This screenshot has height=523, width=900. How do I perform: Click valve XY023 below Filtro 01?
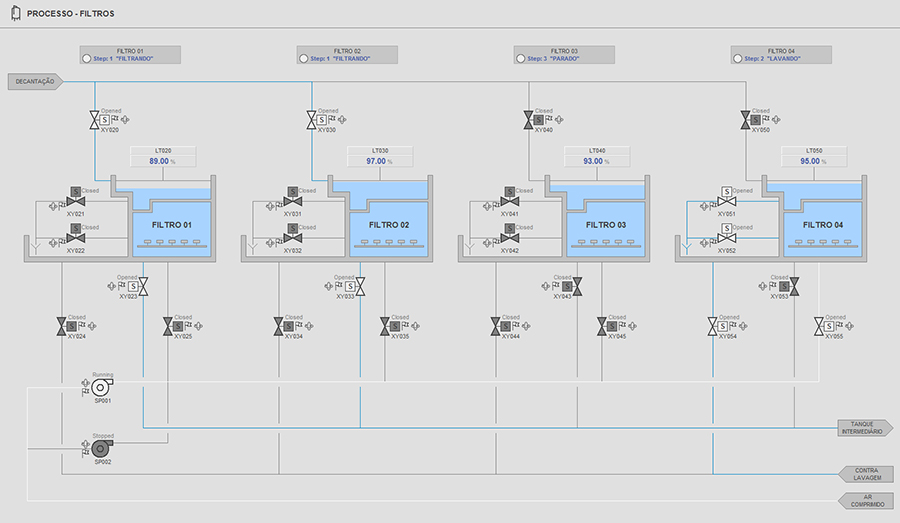point(144,287)
